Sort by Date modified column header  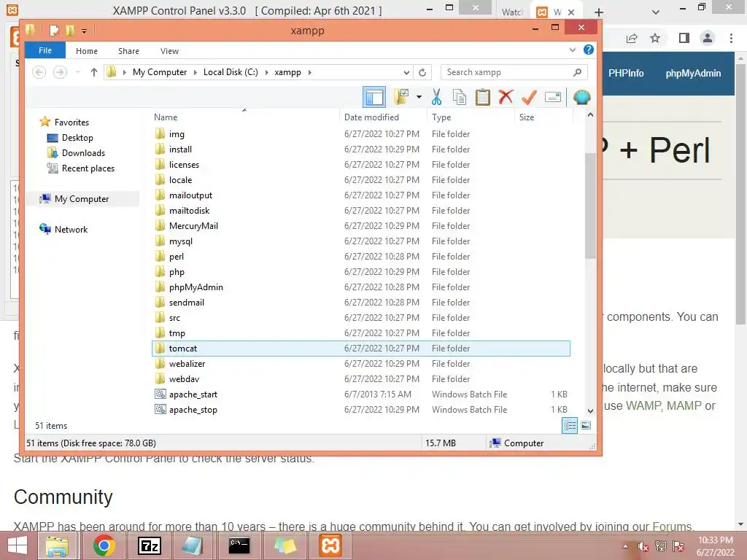point(384,117)
